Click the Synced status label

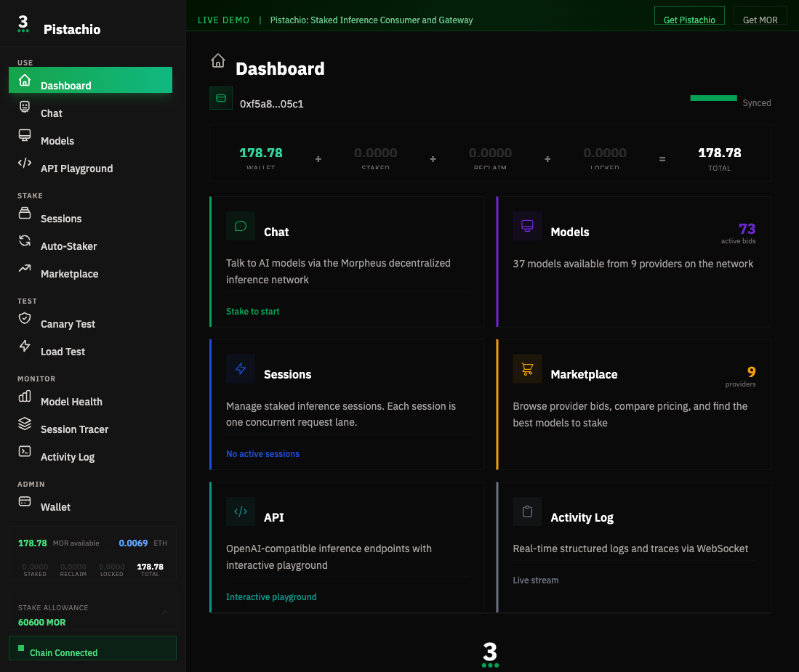pos(757,103)
